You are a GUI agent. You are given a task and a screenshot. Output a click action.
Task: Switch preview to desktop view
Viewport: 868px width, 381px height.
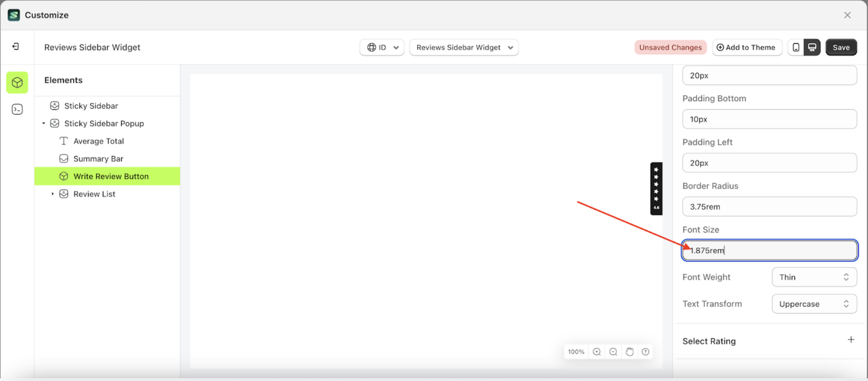(x=812, y=47)
